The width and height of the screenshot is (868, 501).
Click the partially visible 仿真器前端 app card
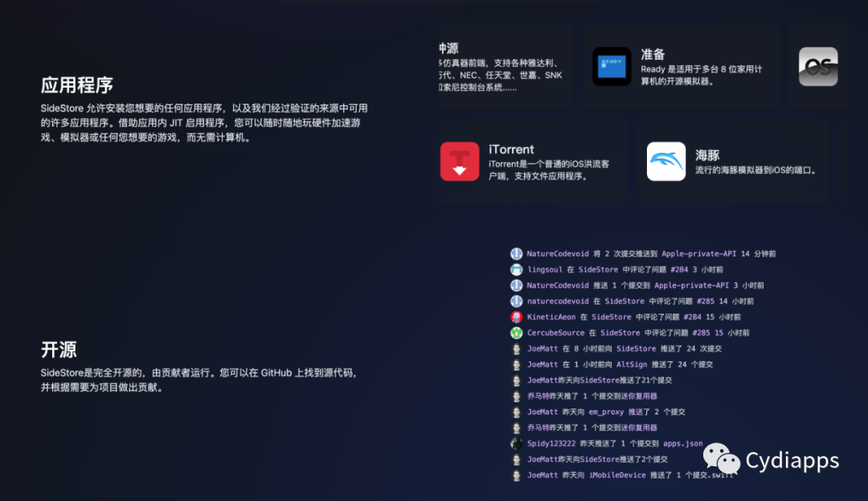506,67
